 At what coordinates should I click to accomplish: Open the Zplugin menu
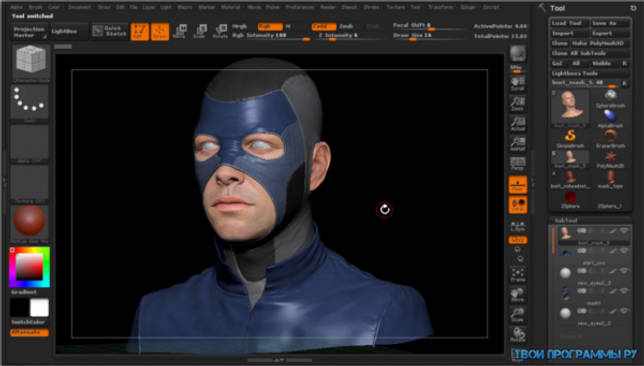click(x=468, y=7)
